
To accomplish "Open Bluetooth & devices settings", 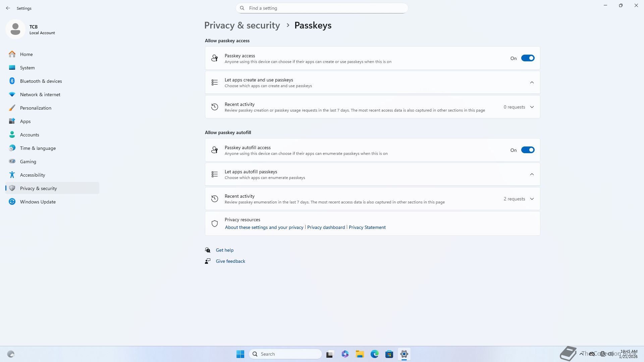I will tap(41, 81).
